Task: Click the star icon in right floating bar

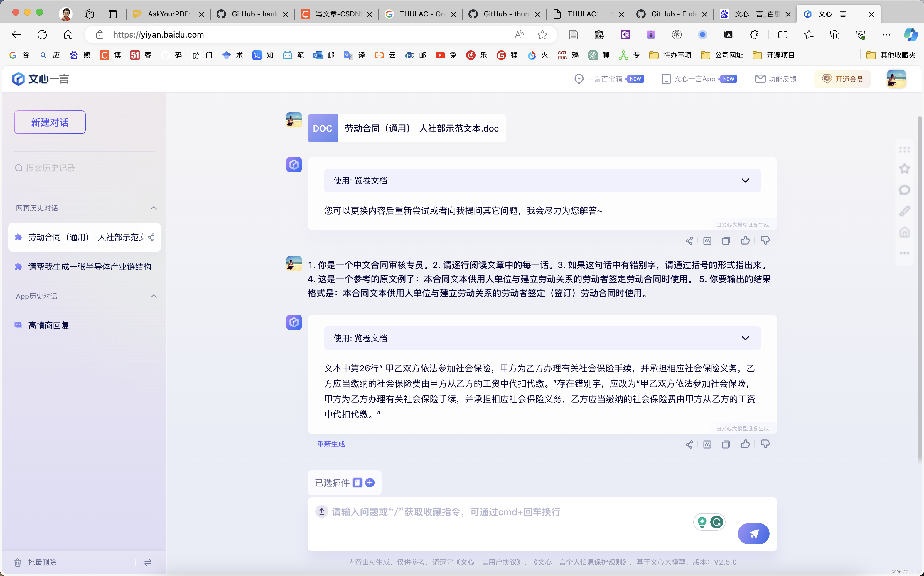Action: tap(905, 169)
